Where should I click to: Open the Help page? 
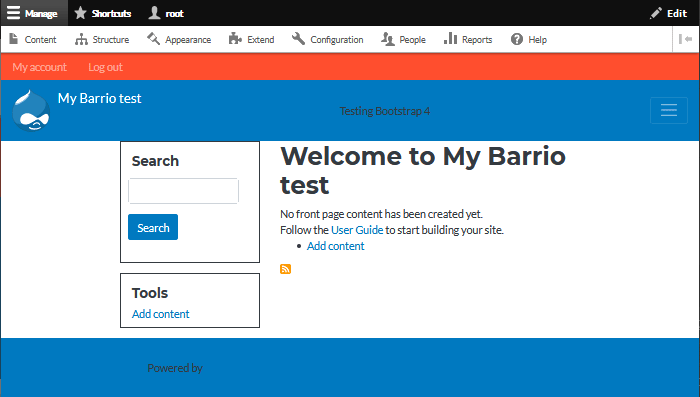point(529,39)
